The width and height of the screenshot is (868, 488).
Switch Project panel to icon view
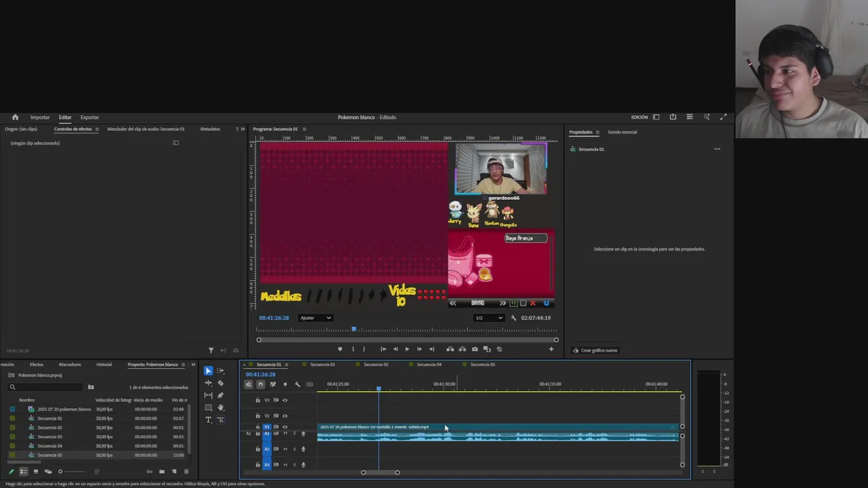point(35,472)
